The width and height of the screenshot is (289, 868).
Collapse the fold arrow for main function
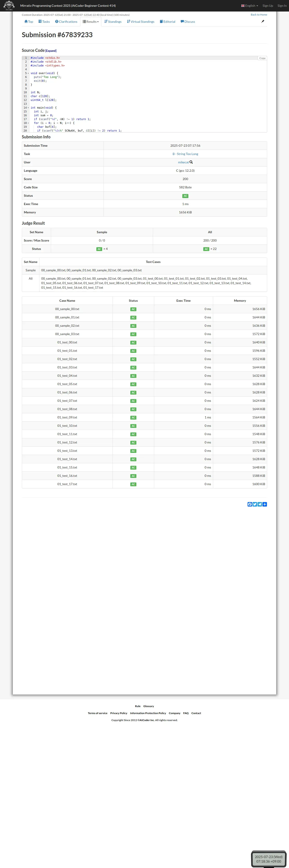28,108
